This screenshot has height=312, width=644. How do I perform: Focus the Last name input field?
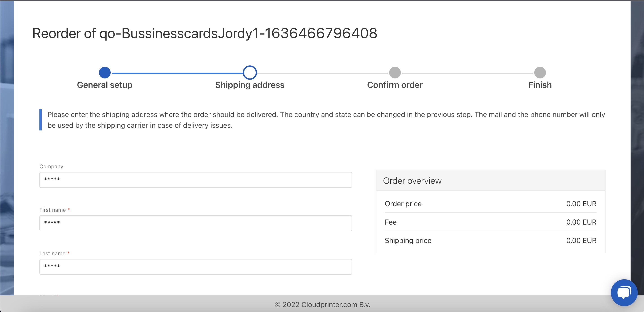[x=196, y=267]
